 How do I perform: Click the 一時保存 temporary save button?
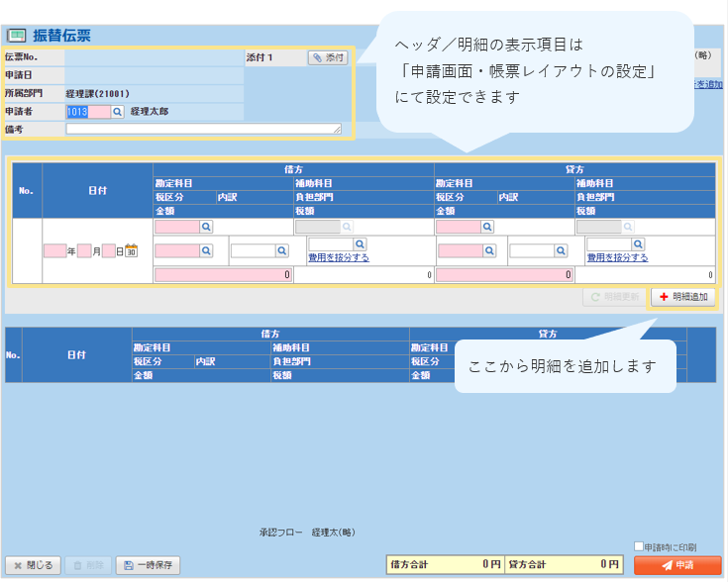pyautogui.click(x=148, y=565)
